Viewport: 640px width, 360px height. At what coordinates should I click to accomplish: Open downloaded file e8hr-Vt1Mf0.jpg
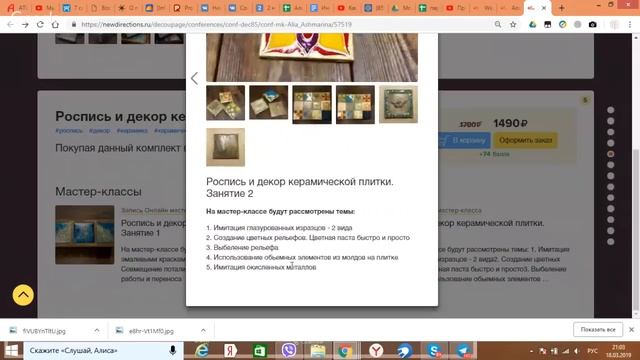[x=151, y=331]
